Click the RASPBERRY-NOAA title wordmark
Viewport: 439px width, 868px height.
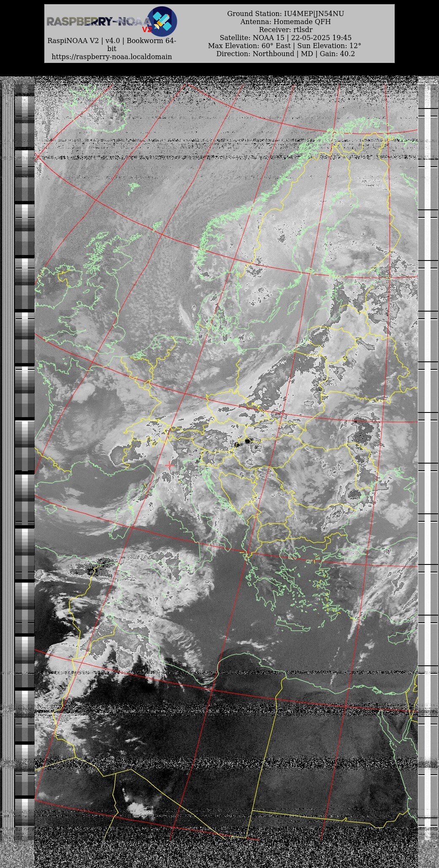[98, 22]
